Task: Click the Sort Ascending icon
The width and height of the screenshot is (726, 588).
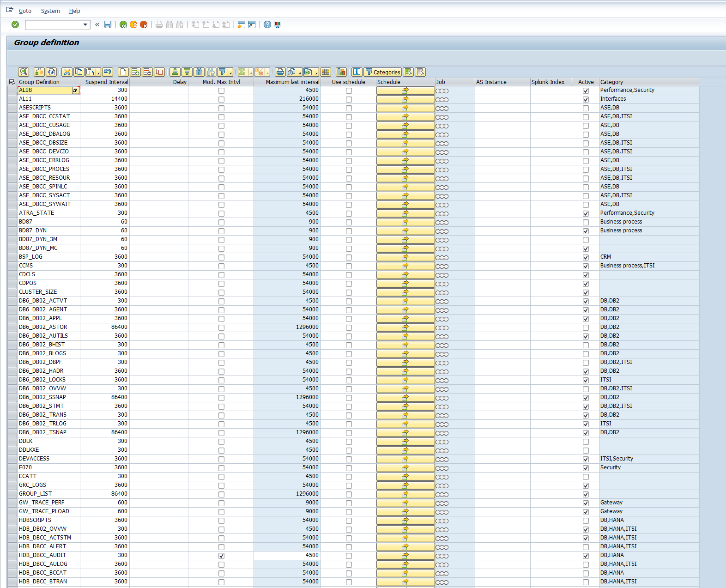Action: [175, 72]
